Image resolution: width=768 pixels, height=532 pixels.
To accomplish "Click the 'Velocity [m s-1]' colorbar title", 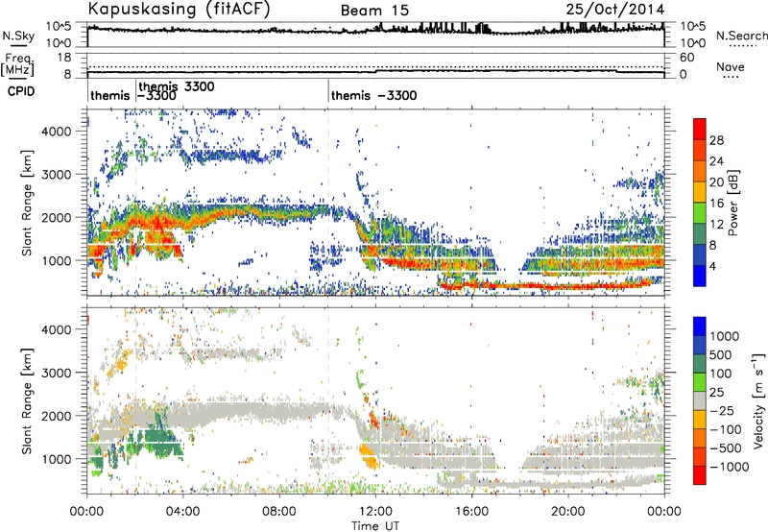I will tap(758, 400).
